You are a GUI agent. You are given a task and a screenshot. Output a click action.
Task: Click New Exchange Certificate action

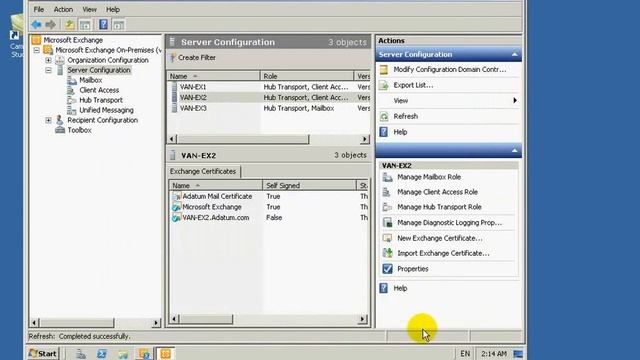[440, 238]
